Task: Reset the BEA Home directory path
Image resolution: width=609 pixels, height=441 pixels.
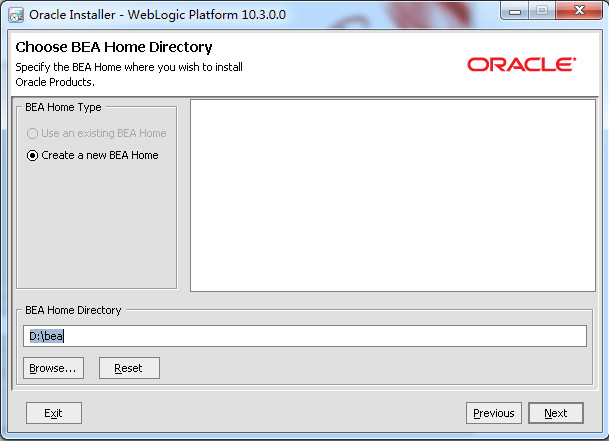Action: pos(129,368)
